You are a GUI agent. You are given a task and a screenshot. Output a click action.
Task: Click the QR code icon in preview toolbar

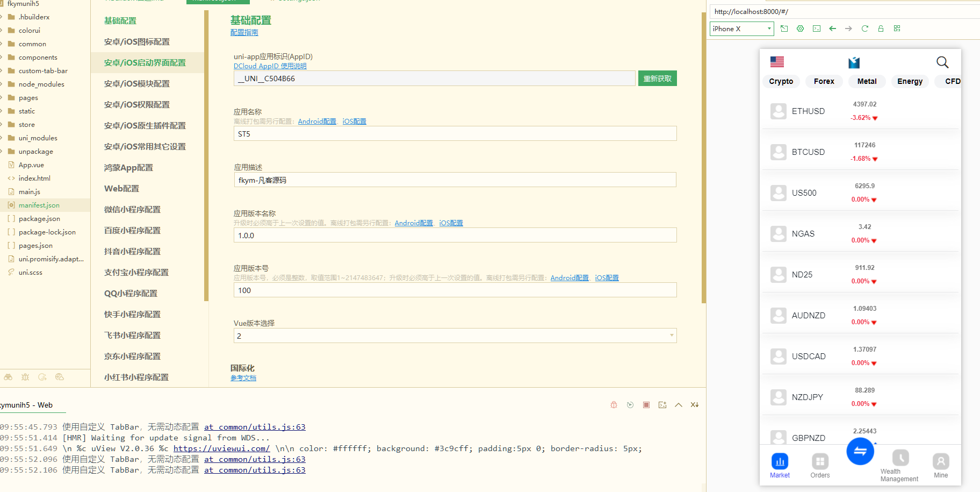(x=897, y=28)
